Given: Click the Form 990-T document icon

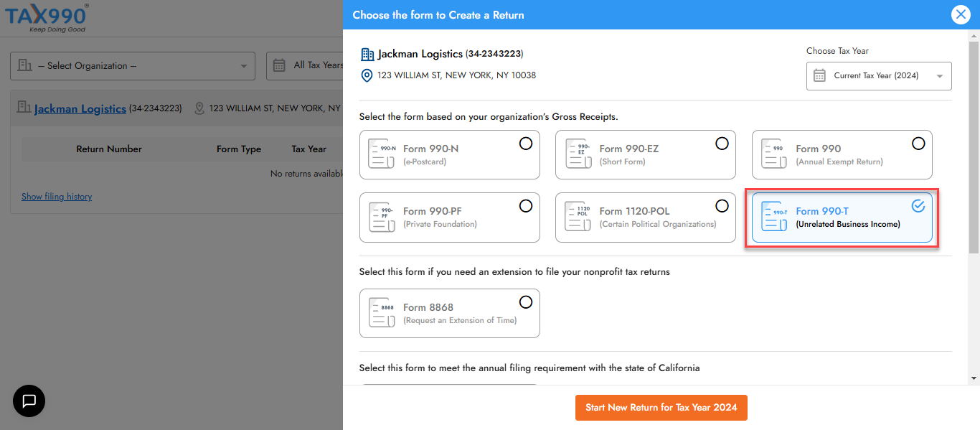Looking at the screenshot, I should 774,217.
